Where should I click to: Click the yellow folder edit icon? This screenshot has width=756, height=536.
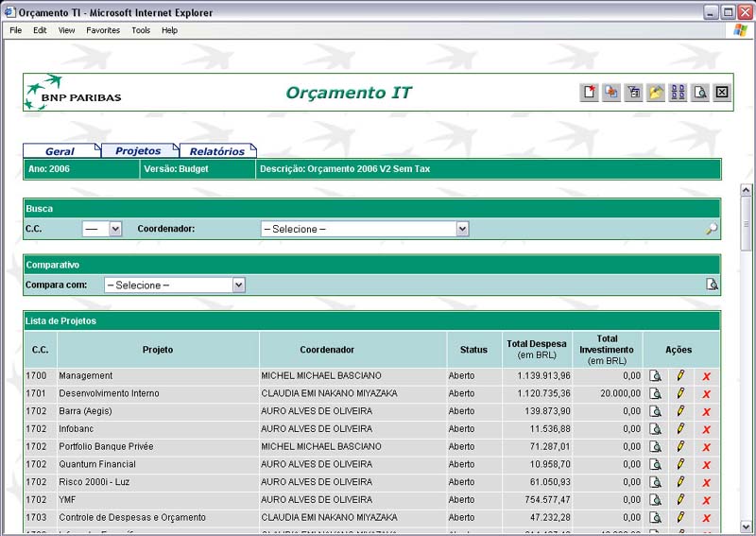point(656,92)
